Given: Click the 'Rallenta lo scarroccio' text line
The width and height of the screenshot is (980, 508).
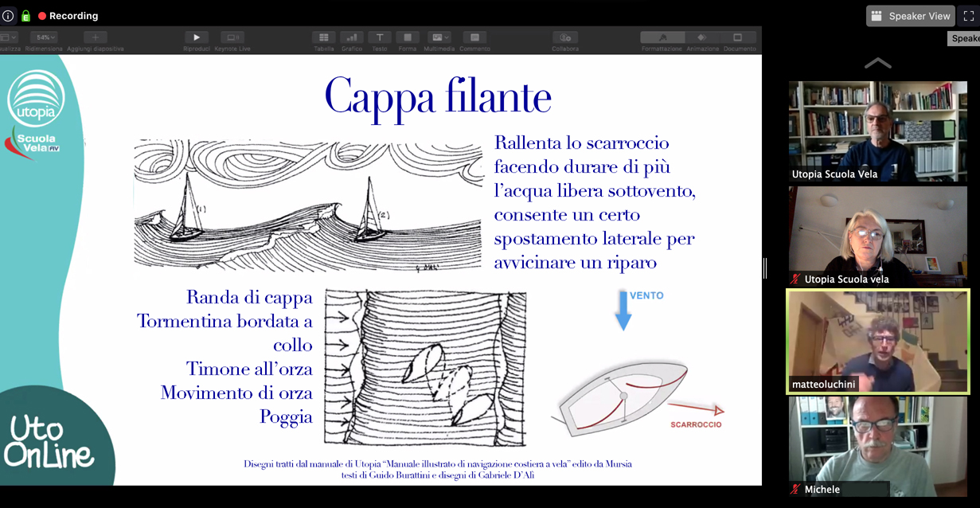Looking at the screenshot, I should point(581,143).
